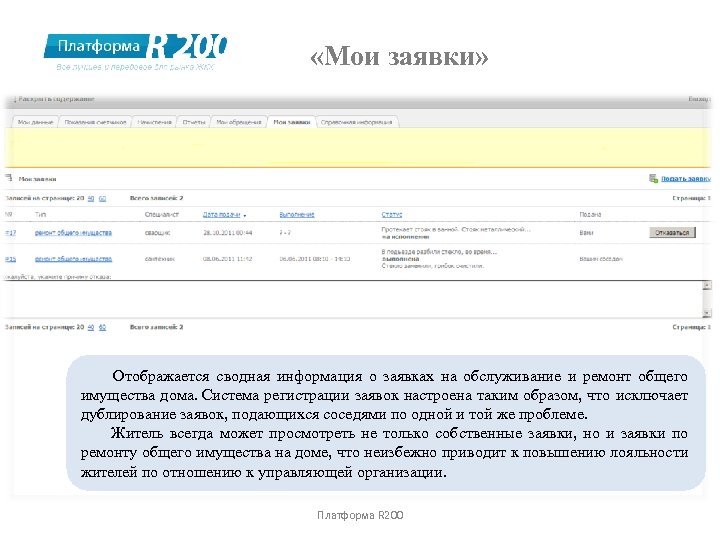The height and width of the screenshot is (540, 720).
Task: Set 40 records per page in top pager
Action: [91, 198]
